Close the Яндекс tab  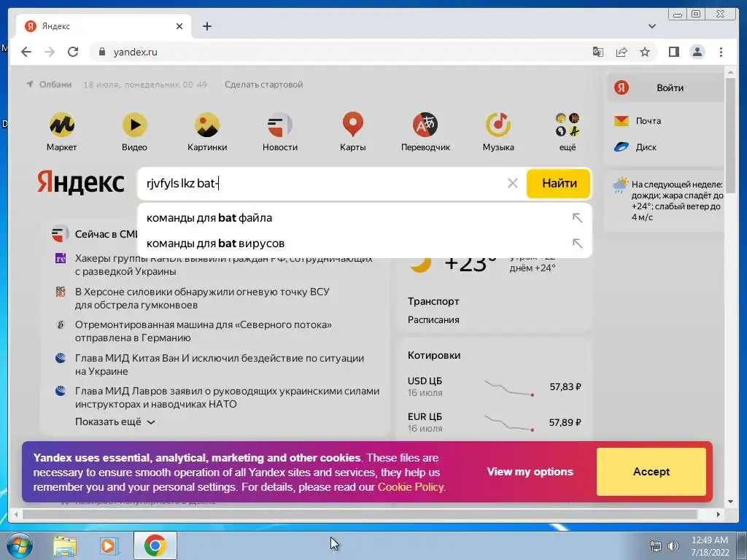coord(179,26)
